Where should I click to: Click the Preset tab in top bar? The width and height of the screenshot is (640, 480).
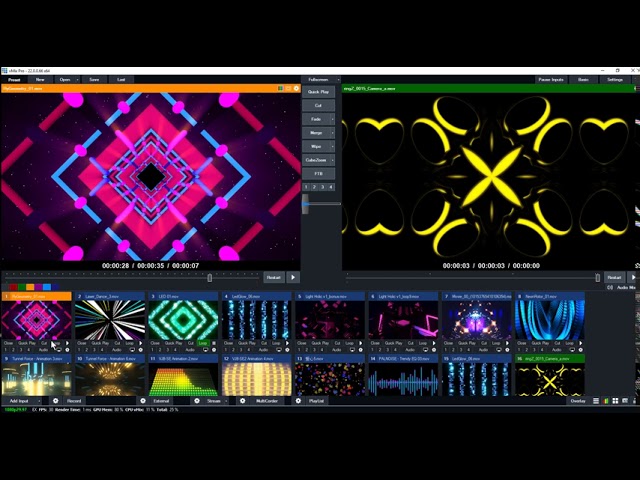click(x=15, y=79)
